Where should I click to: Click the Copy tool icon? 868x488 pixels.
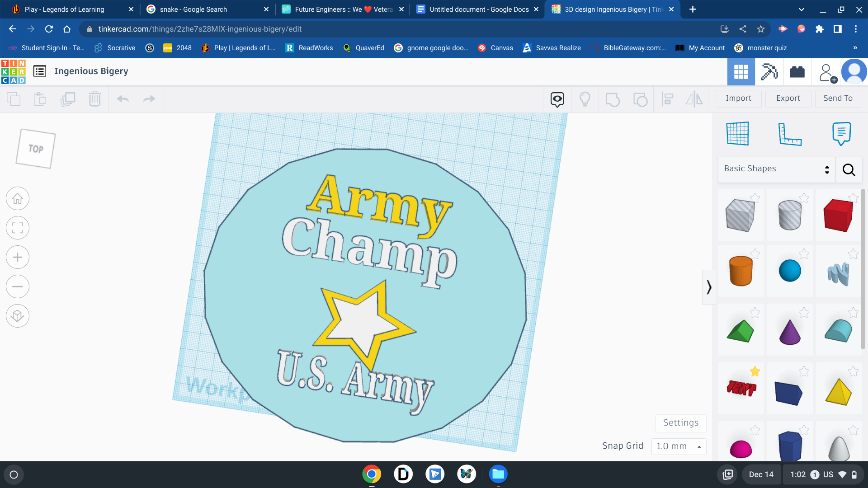click(x=14, y=99)
